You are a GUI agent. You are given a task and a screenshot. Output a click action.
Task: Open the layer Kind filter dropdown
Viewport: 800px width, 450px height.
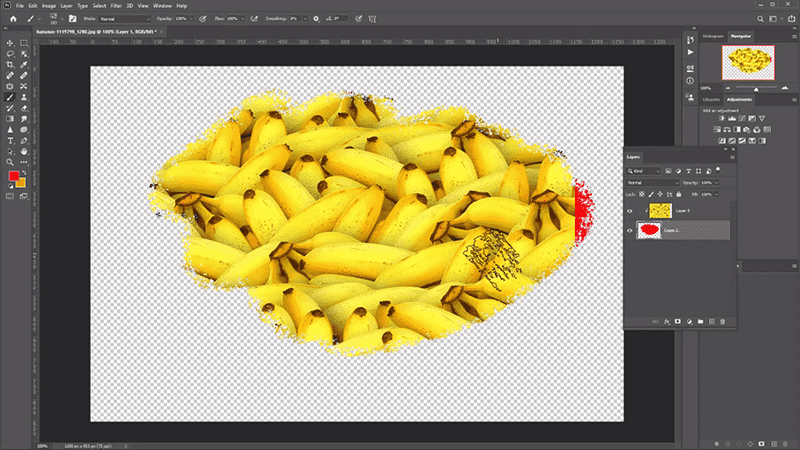coord(644,171)
